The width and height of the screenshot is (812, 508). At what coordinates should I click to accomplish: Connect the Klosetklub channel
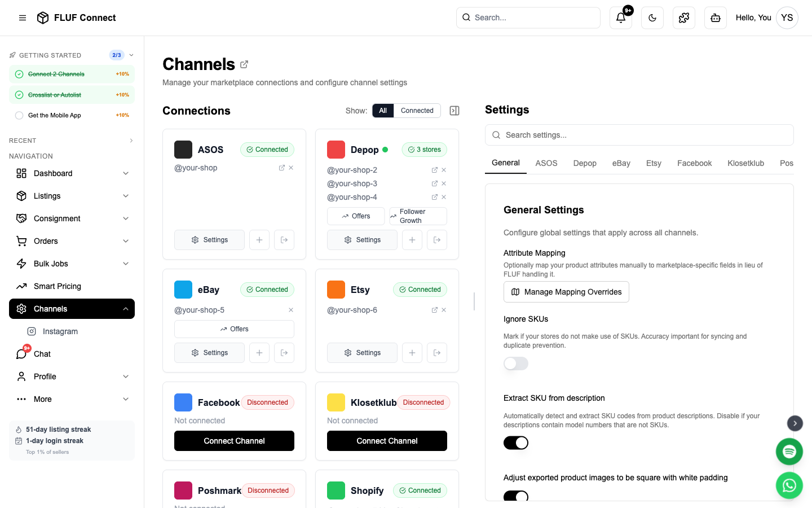[387, 441]
